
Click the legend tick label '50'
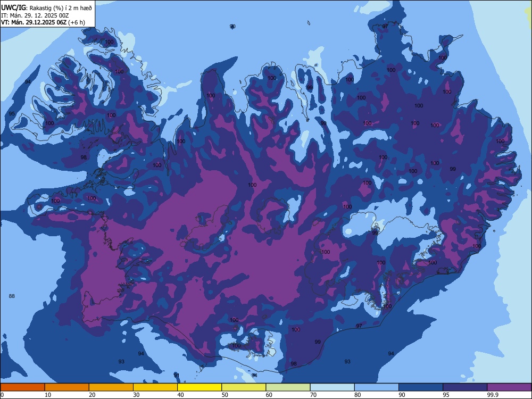225,395
